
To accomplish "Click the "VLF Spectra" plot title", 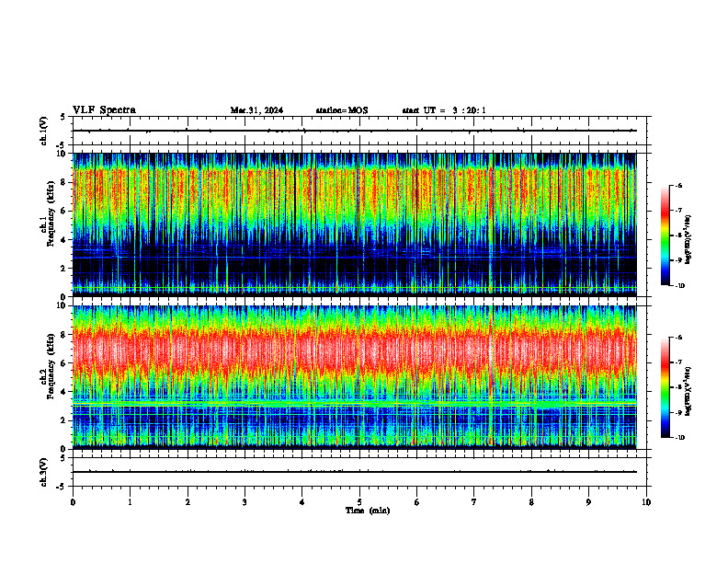I will (104, 110).
